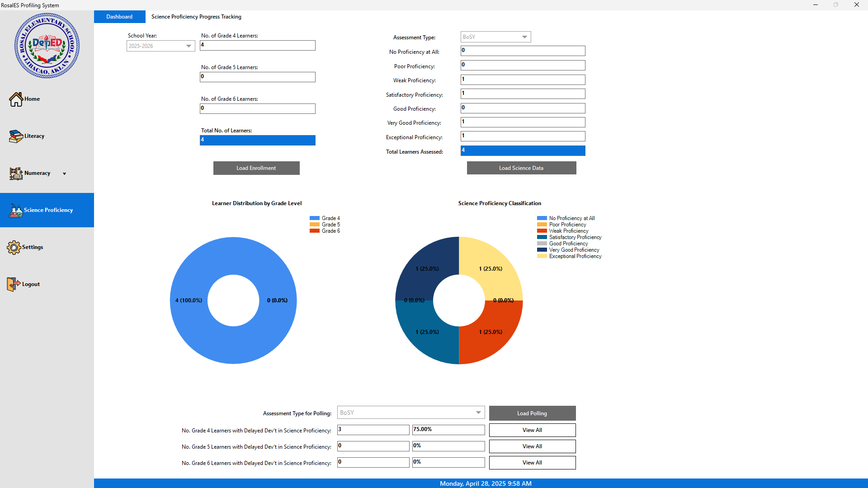Expand Assessment Type for Polling dropdown
868x488 pixels.
pos(478,413)
